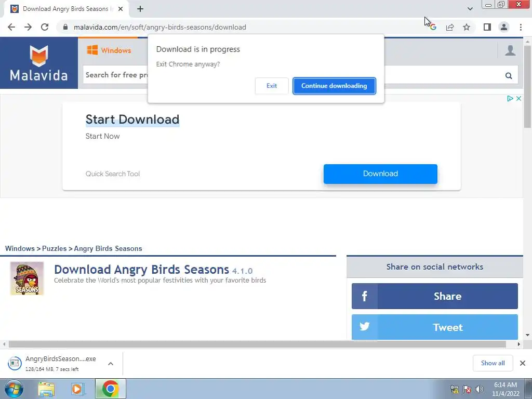Click the Malavida user account icon
The image size is (532, 399).
(510, 50)
